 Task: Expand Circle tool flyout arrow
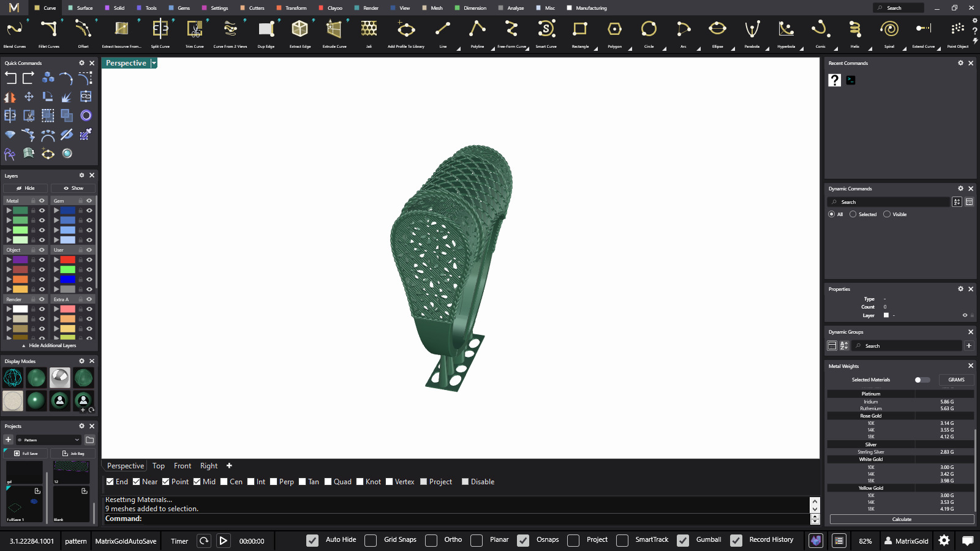(x=665, y=49)
